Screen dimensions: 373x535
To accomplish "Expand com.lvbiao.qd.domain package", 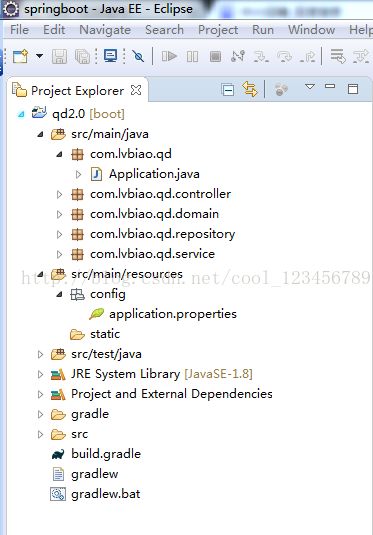I will (59, 214).
